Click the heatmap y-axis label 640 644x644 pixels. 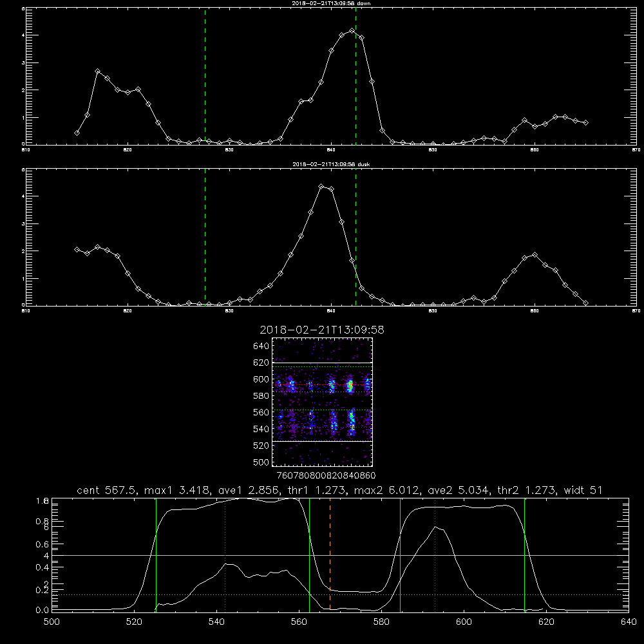pos(261,346)
